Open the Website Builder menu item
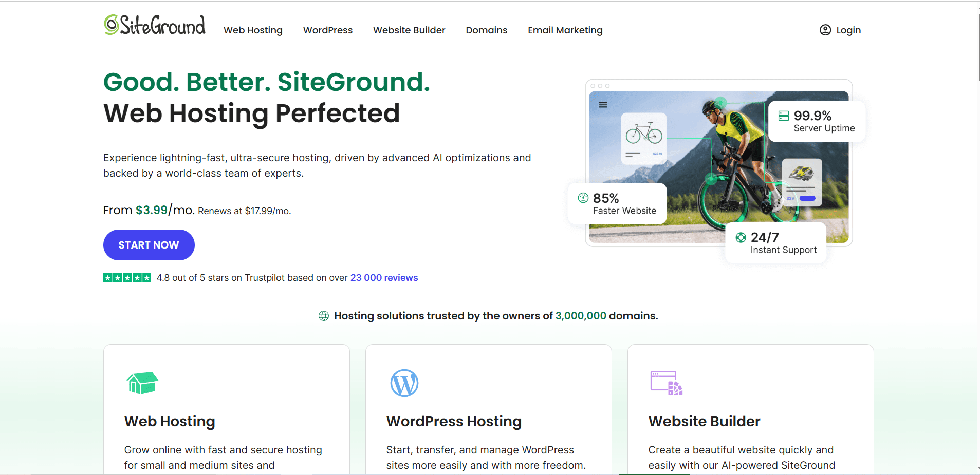Viewport: 980px width, 475px height. (x=409, y=30)
